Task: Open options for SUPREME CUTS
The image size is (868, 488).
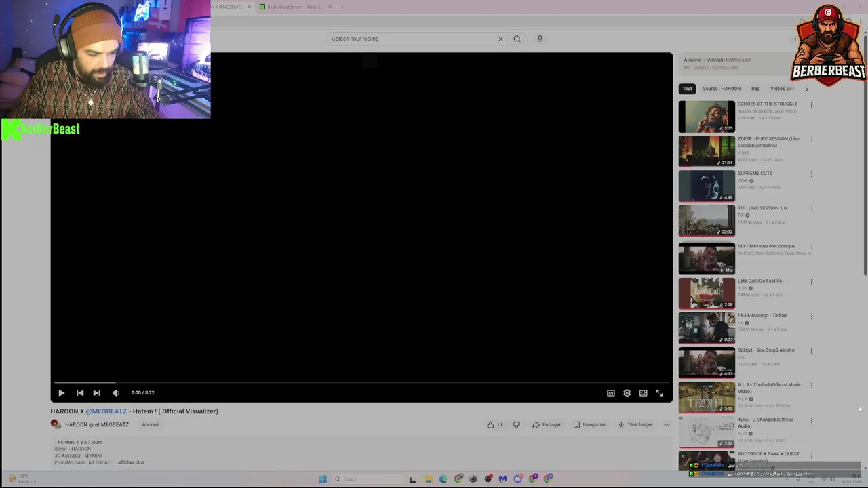Action: (811, 174)
